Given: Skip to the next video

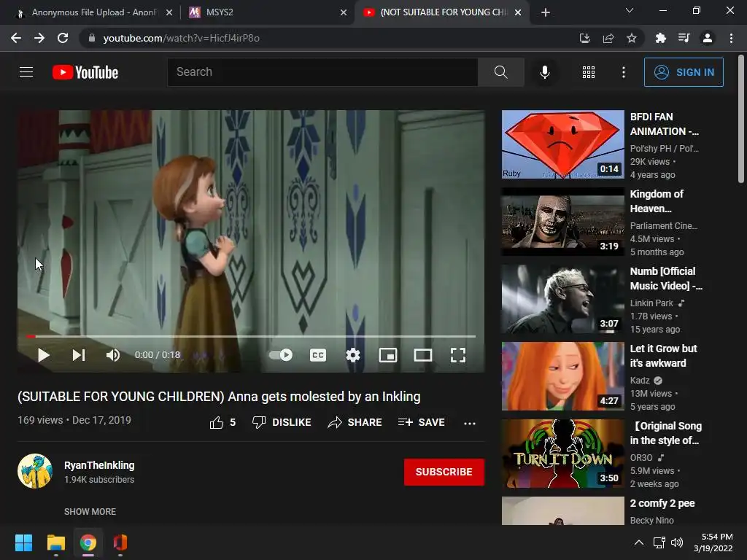Looking at the screenshot, I should 79,355.
